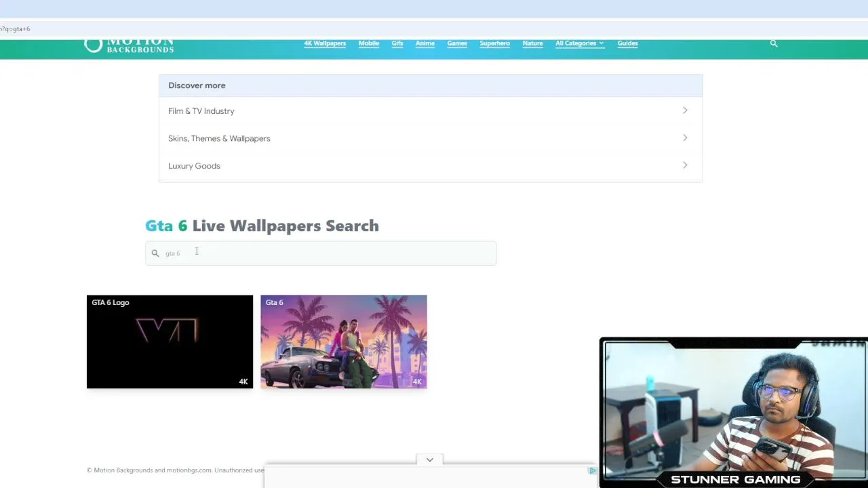Open the Anime category
The image size is (868, 488).
click(x=425, y=43)
